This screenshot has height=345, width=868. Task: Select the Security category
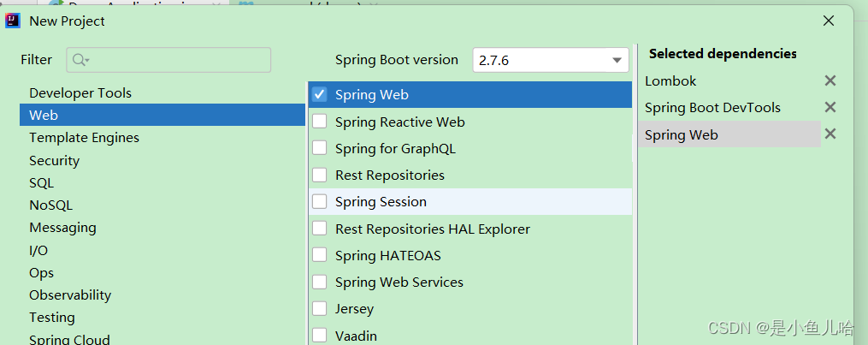pos(54,161)
